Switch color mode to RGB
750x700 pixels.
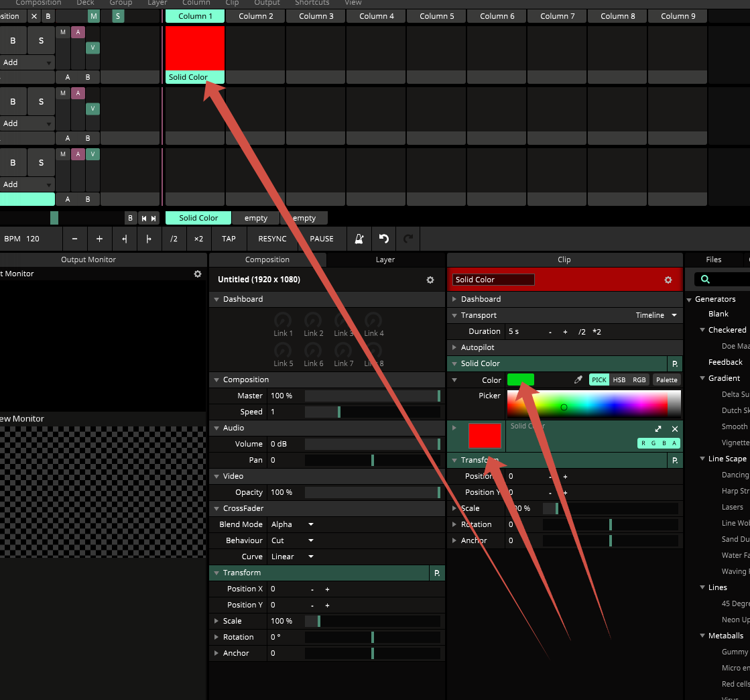(x=639, y=380)
